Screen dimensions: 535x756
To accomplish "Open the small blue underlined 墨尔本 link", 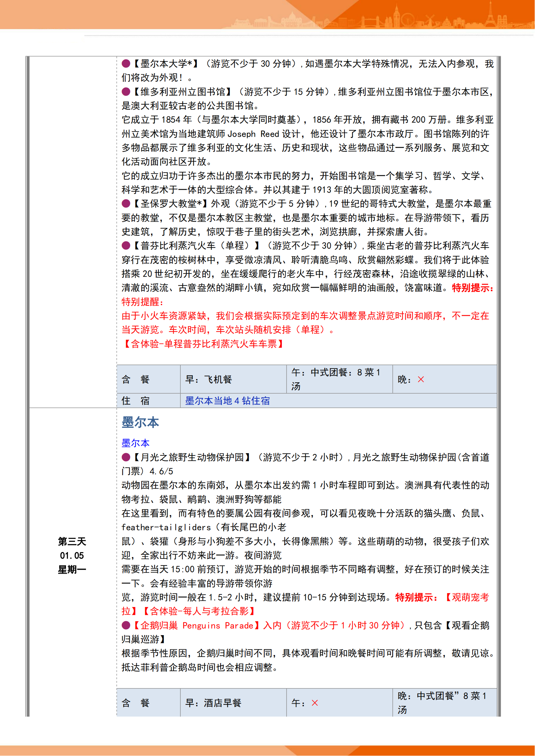I will click(136, 443).
